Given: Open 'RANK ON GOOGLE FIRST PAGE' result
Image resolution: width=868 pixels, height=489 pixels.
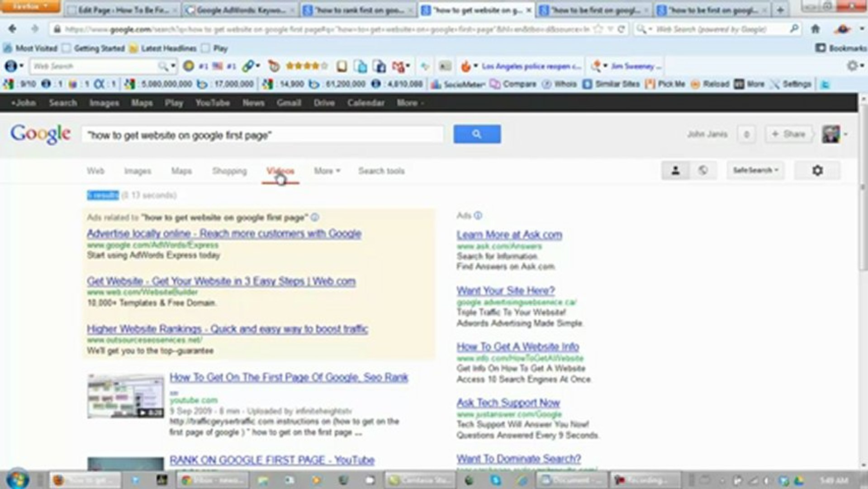Looking at the screenshot, I should click(x=272, y=460).
